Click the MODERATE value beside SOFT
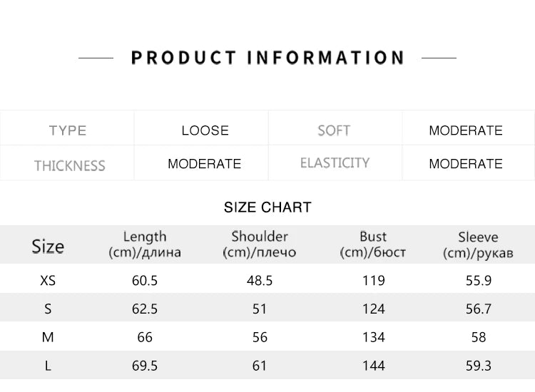 tap(466, 130)
